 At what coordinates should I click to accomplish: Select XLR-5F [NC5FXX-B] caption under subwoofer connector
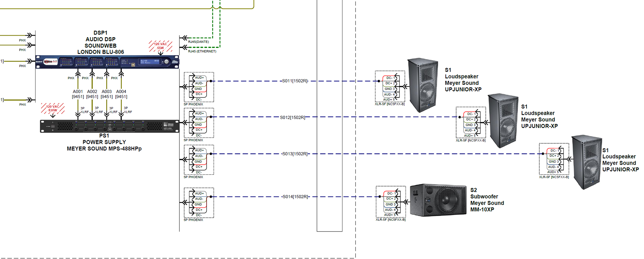[391, 220]
